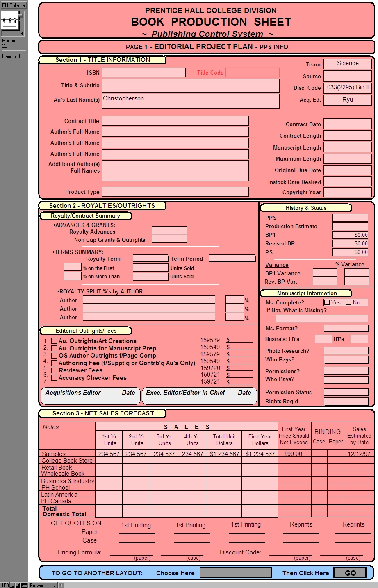Check OS Author Outrights f/Page Comp.
This screenshot has width=378, height=588.
(54, 356)
